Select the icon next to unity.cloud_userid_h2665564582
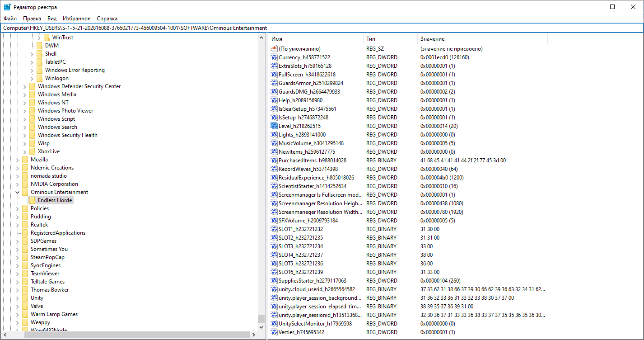 (274, 289)
